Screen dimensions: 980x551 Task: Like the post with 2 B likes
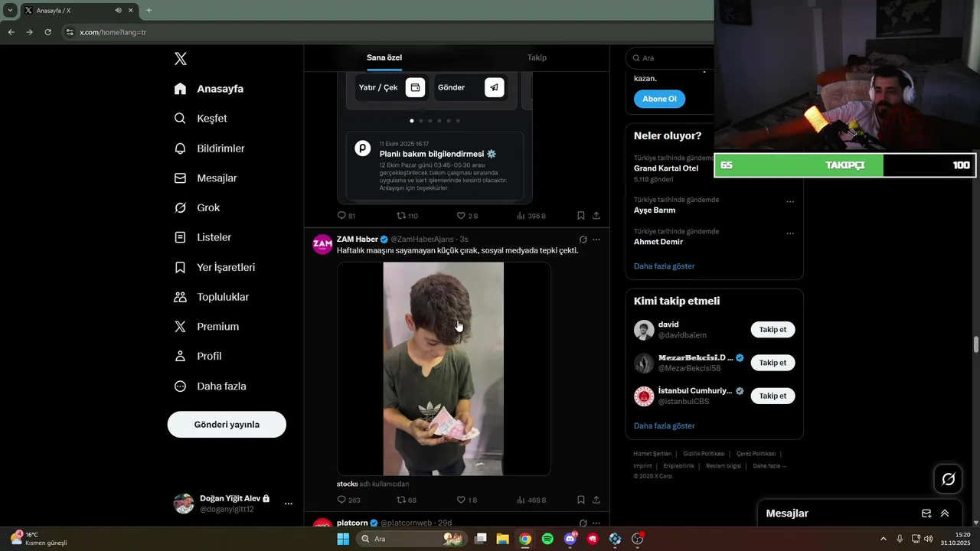pos(461,216)
